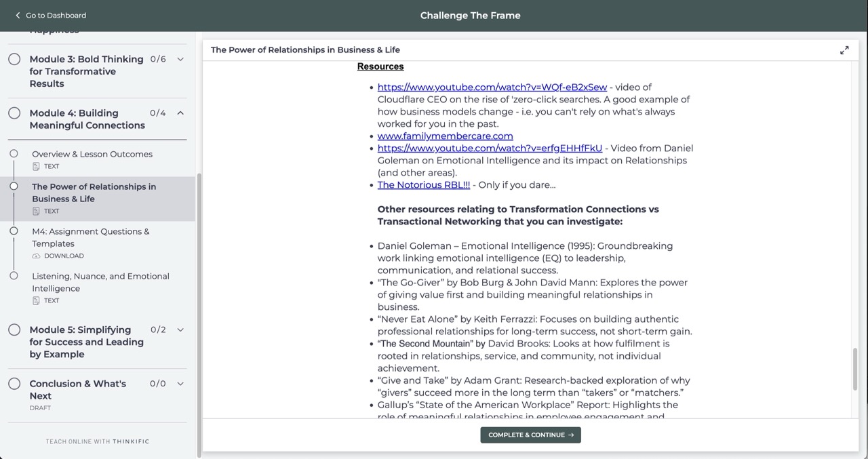Mark Overview & Lesson Outcomes lesson circle
The height and width of the screenshot is (459, 868).
[x=14, y=154]
